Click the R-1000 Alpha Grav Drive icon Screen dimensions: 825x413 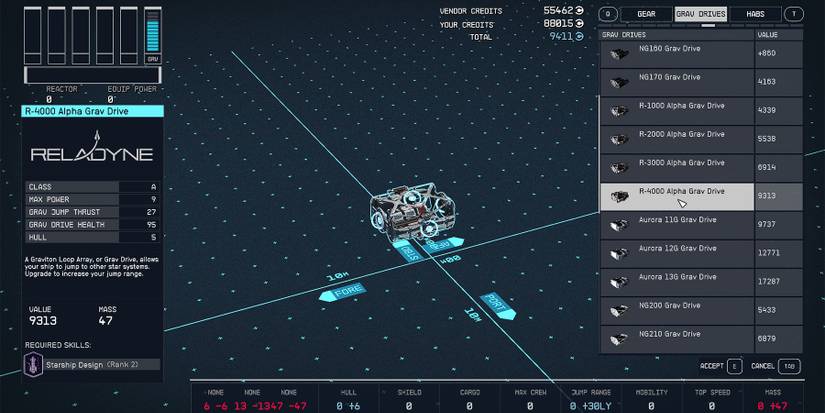coord(619,110)
